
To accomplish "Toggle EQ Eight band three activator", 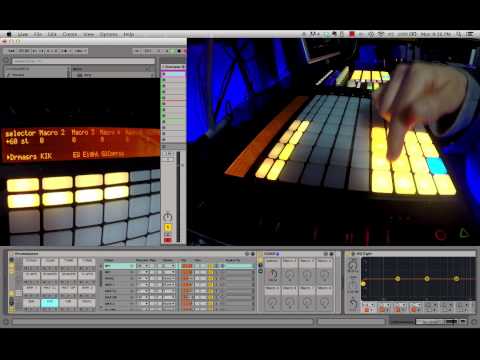I will (397, 310).
